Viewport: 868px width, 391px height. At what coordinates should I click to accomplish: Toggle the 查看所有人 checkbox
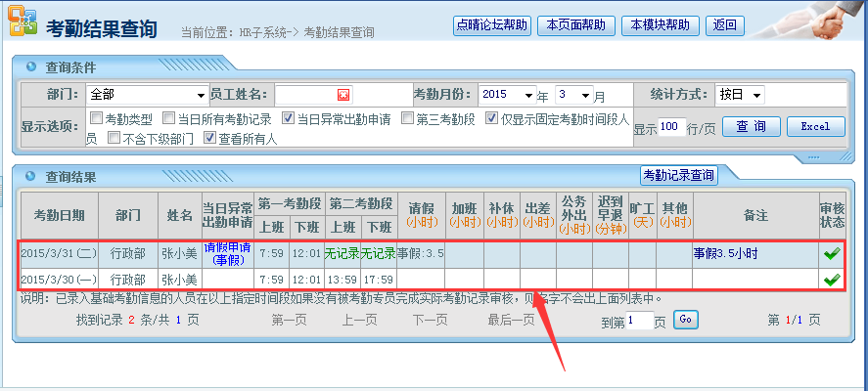coord(209,138)
